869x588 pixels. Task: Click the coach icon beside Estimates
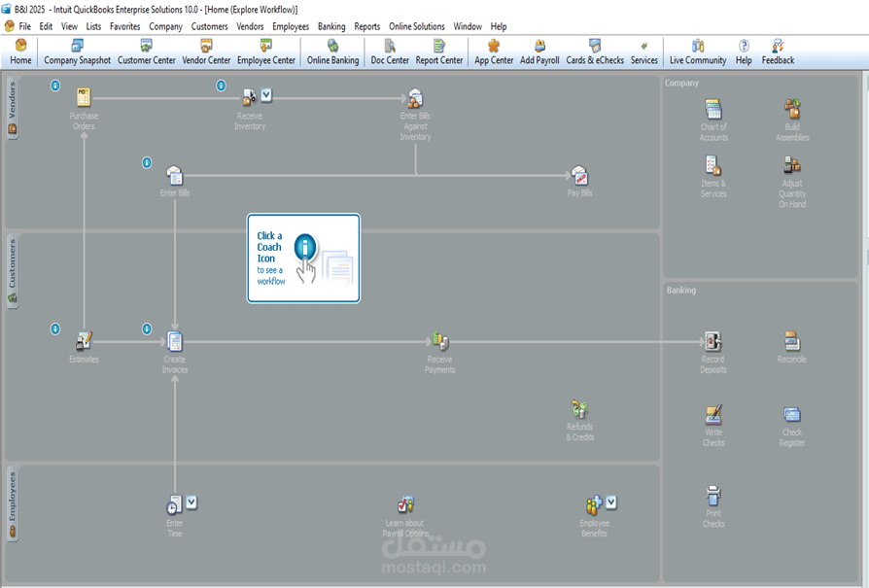click(55, 329)
